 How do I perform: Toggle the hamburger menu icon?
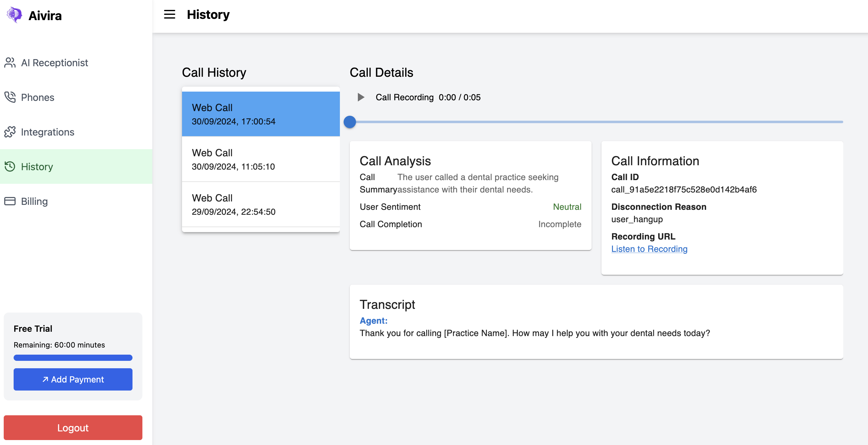tap(170, 15)
